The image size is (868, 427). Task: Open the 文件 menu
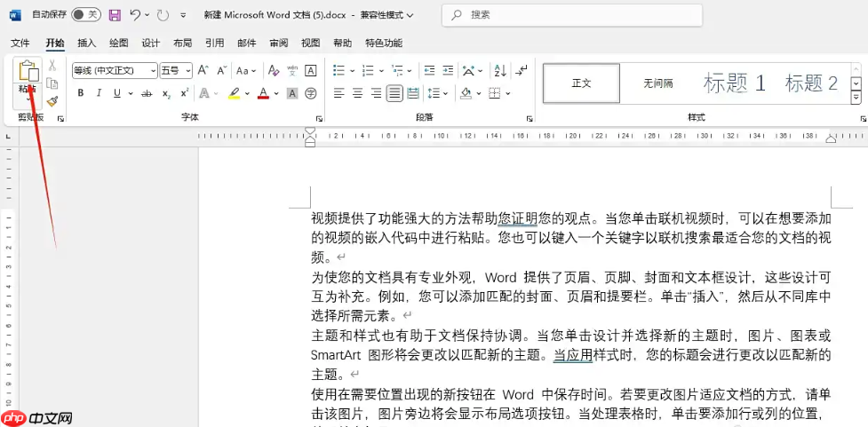tap(20, 43)
